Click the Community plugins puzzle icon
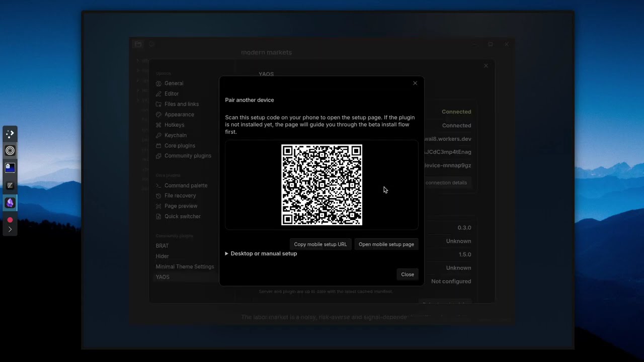This screenshot has width=644, height=362. pyautogui.click(x=158, y=156)
